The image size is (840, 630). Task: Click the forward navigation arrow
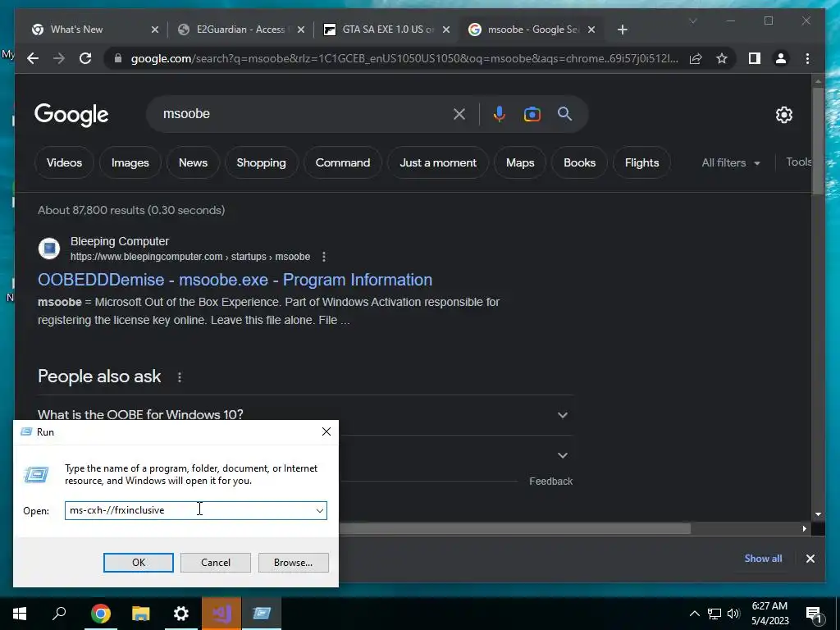coord(59,58)
